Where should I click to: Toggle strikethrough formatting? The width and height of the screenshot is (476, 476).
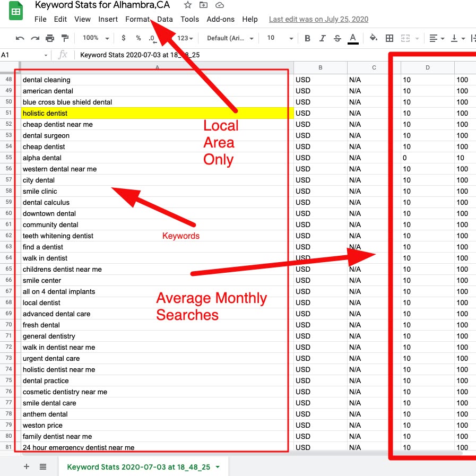[x=337, y=38]
